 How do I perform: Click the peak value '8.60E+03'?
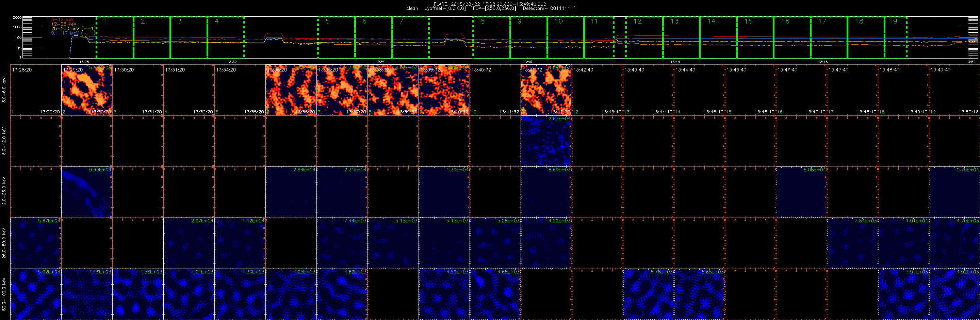coord(560,170)
